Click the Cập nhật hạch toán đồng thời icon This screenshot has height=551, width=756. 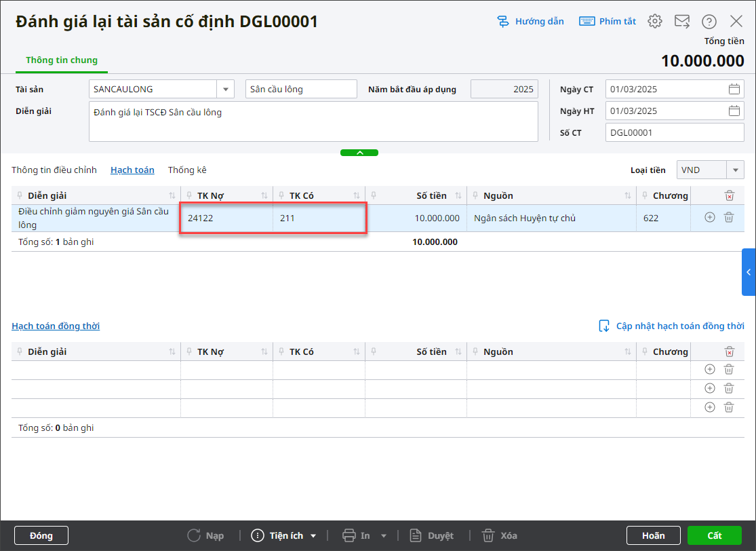[x=604, y=326]
